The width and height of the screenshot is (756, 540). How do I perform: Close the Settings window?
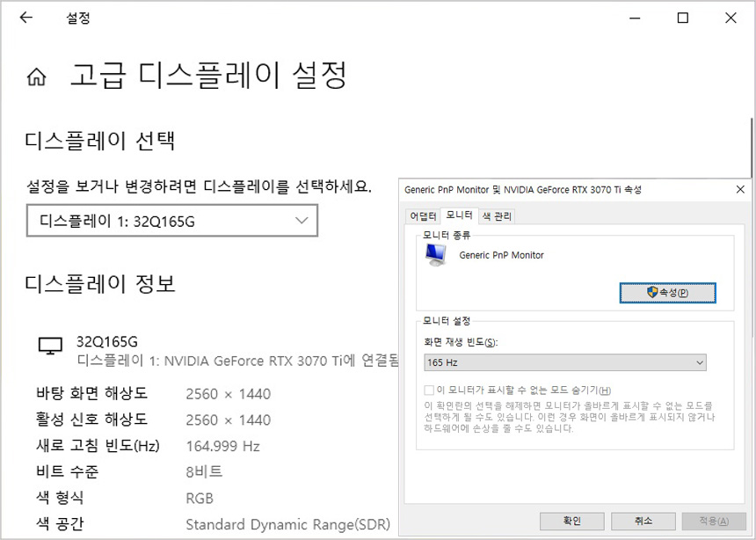pos(731,18)
